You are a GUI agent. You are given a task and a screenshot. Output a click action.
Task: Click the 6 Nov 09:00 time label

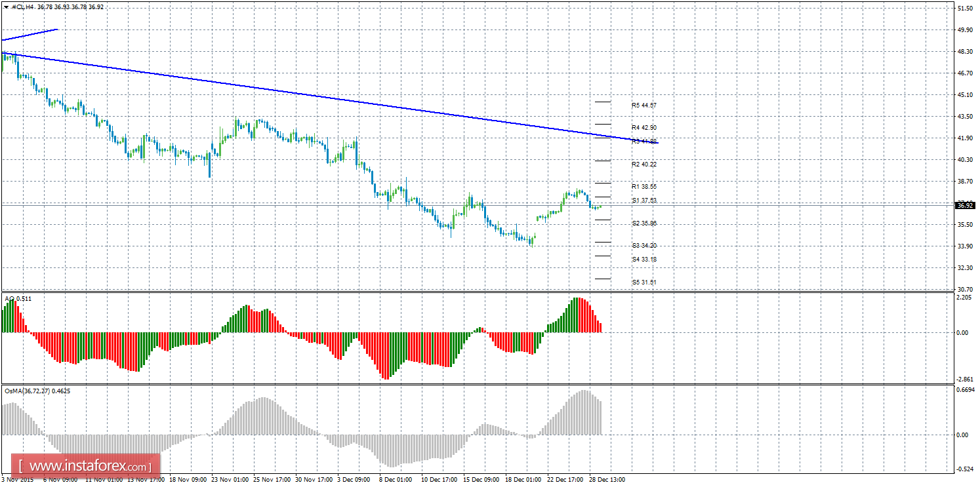[x=60, y=480]
